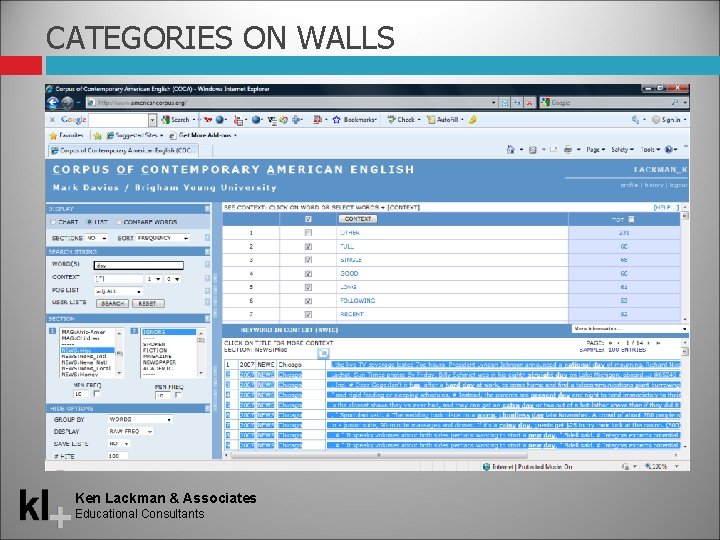Check the box for the OTHER row
The image size is (720, 540).
(x=308, y=233)
